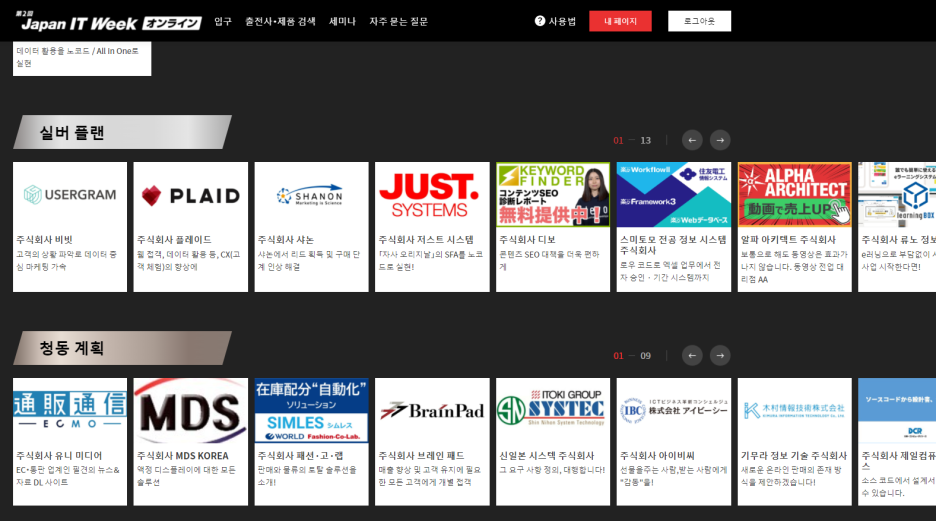Open the JUST SYSTEMS logo card

tap(432, 195)
